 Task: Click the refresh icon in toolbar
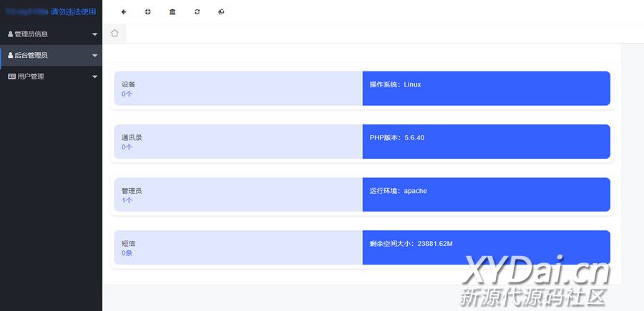point(197,12)
